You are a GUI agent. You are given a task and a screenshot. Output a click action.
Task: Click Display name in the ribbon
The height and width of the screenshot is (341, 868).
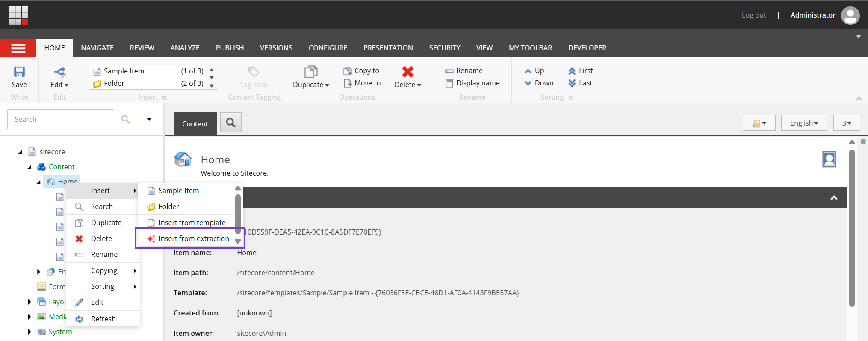[x=472, y=83]
